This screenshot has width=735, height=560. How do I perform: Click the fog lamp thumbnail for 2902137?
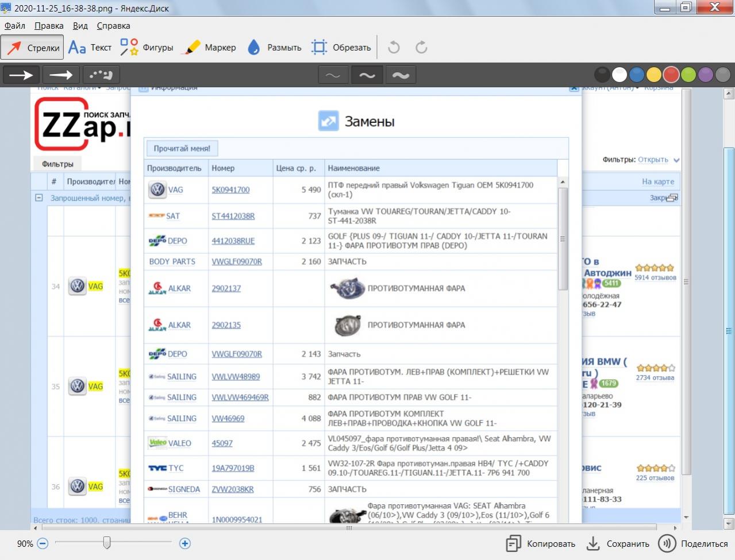coord(347,288)
